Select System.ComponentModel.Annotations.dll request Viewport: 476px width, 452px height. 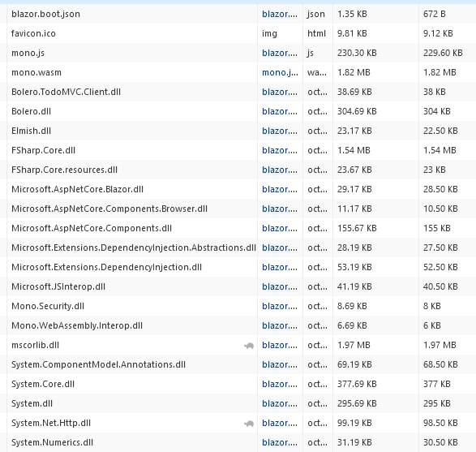point(98,364)
